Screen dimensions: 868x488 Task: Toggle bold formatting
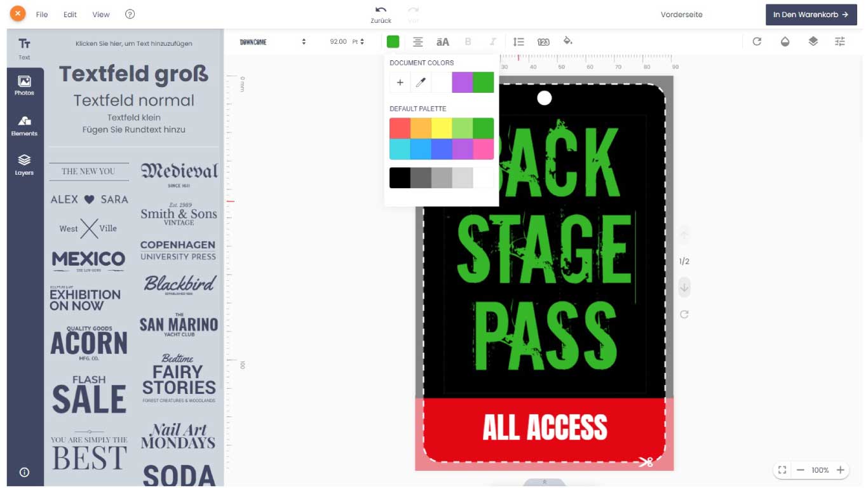(x=468, y=41)
